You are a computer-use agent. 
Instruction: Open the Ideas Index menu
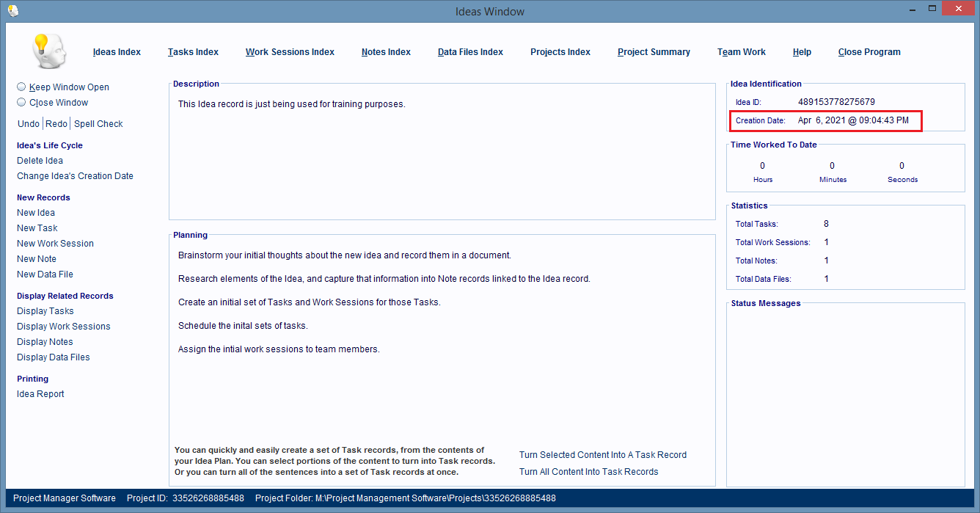click(x=117, y=52)
